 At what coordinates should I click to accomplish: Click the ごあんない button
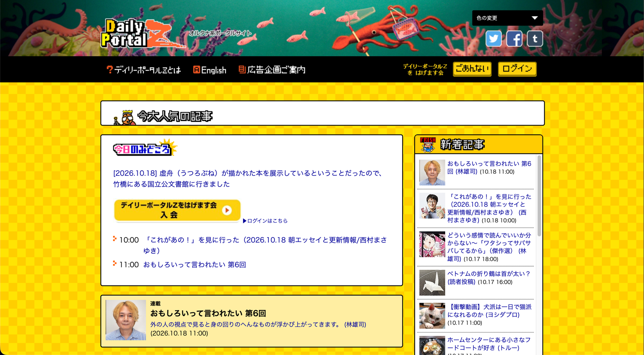click(x=472, y=69)
